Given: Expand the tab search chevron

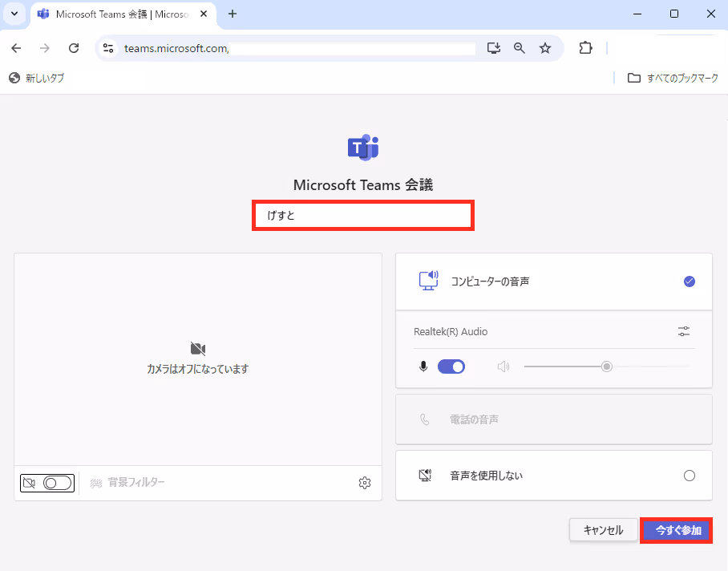Looking at the screenshot, I should (x=14, y=14).
